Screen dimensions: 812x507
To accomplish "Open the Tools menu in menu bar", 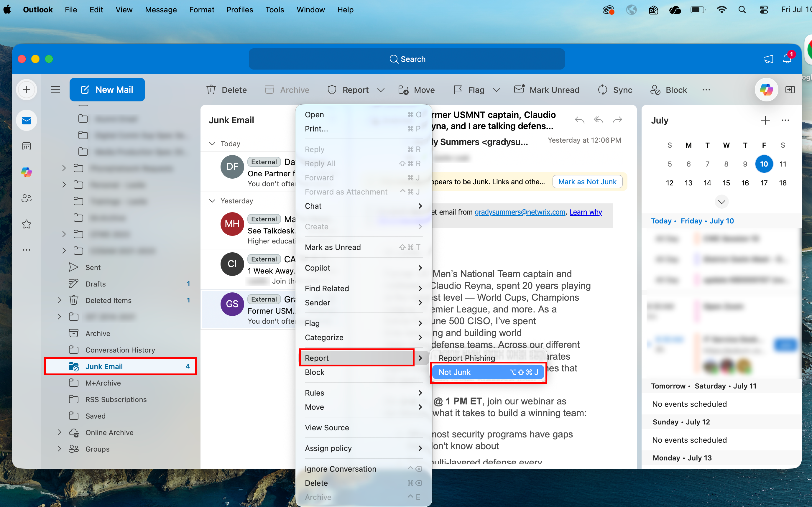I will [274, 10].
